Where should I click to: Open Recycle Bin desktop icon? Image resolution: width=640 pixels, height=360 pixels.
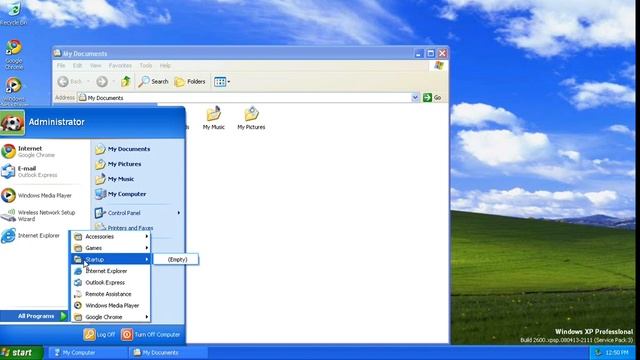coord(13,13)
